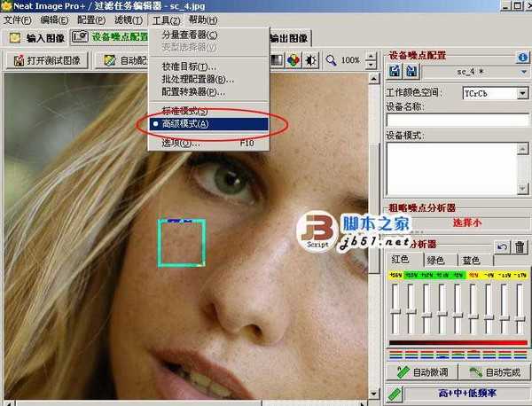Image resolution: width=532 pixels, height=406 pixels.
Task: Select 高级模式 (Advanced mode) menu option
Action: tap(185, 124)
